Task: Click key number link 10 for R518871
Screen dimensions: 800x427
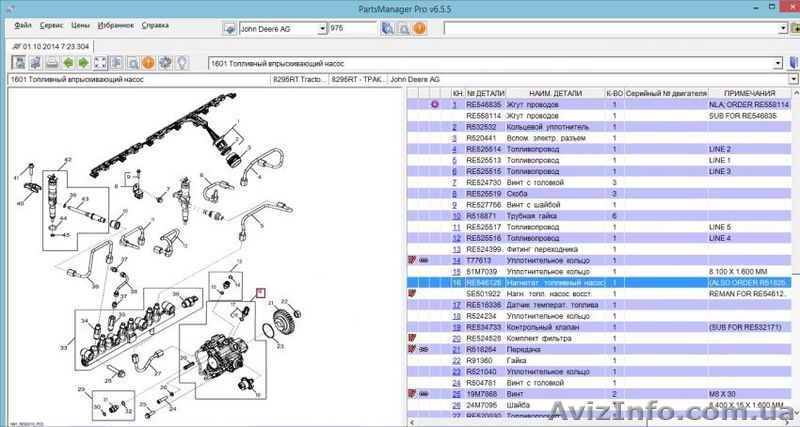Action: pos(456,215)
